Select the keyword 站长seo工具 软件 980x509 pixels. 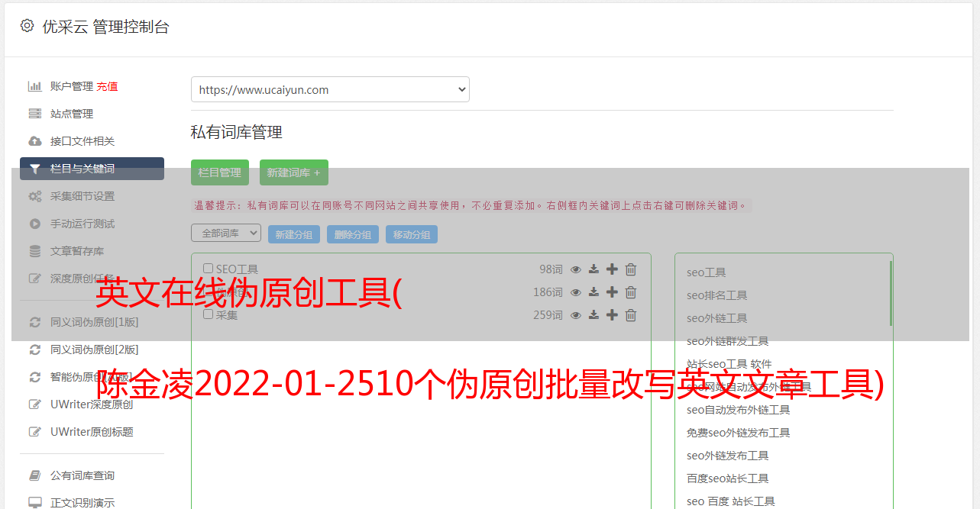(729, 364)
